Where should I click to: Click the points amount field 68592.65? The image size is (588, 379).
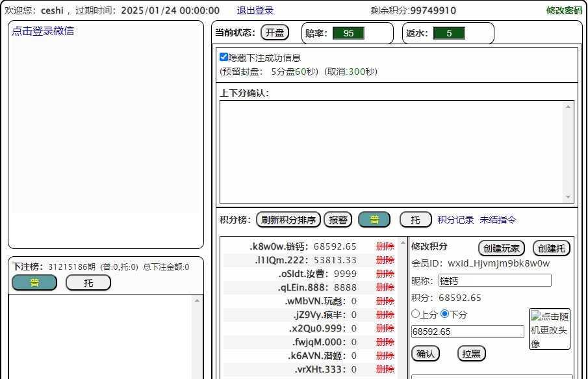pyautogui.click(x=468, y=332)
